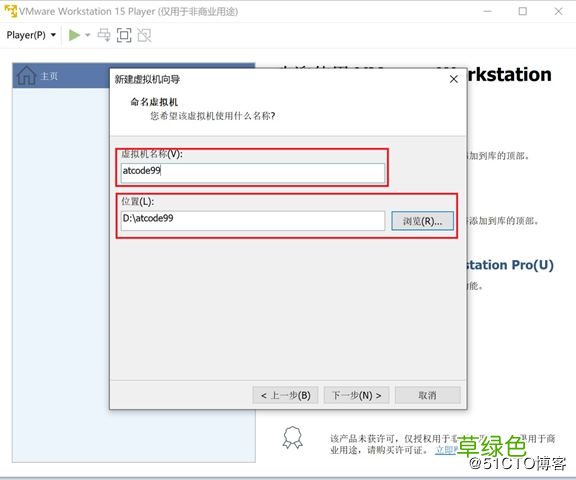Click the 位置(L): label
The image size is (576, 480).
coord(138,201)
